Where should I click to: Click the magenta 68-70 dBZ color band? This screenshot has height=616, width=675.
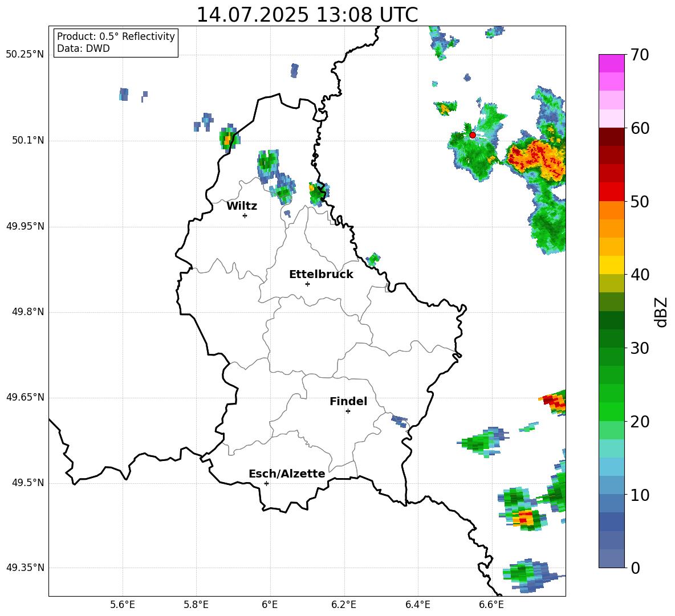click(x=611, y=64)
